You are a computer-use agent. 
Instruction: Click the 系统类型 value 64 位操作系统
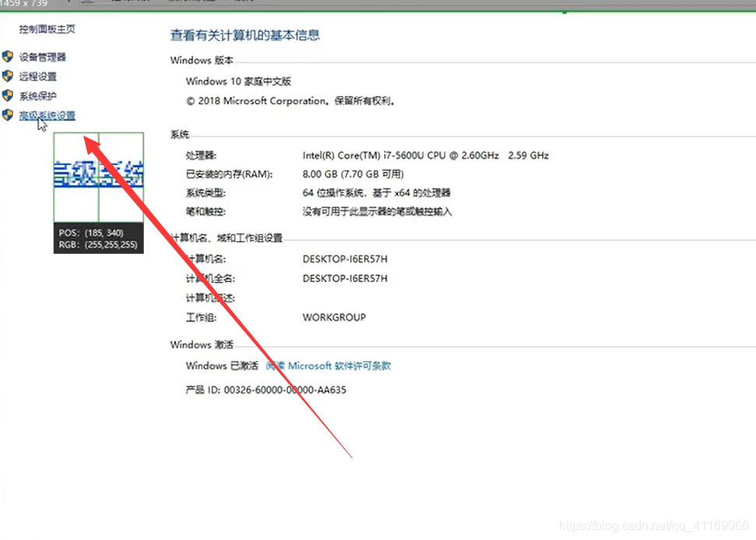377,192
